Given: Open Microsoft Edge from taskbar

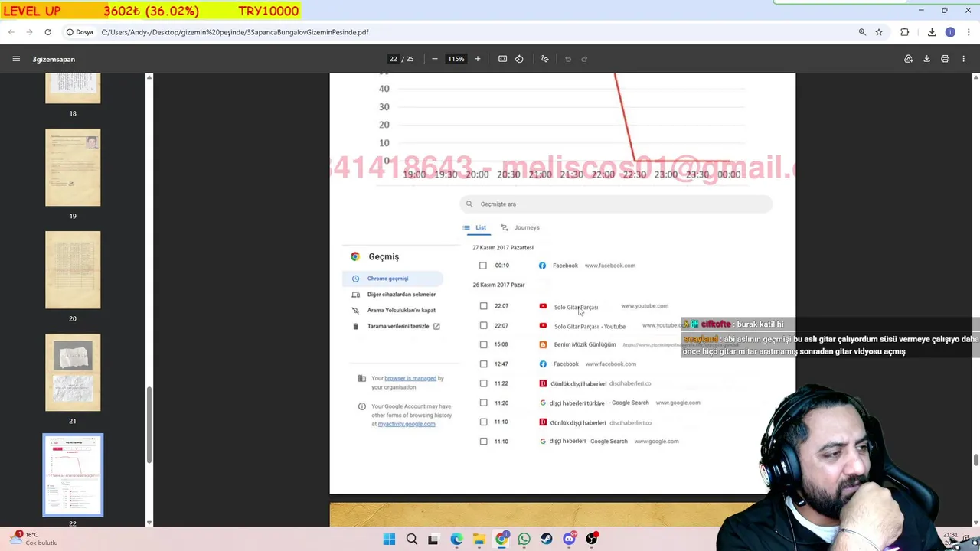Looking at the screenshot, I should point(456,540).
